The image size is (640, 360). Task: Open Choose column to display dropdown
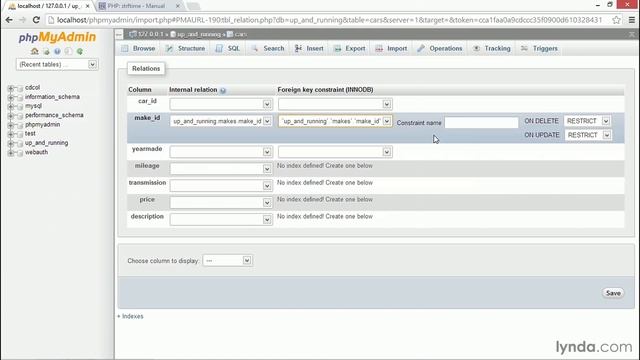[227, 260]
